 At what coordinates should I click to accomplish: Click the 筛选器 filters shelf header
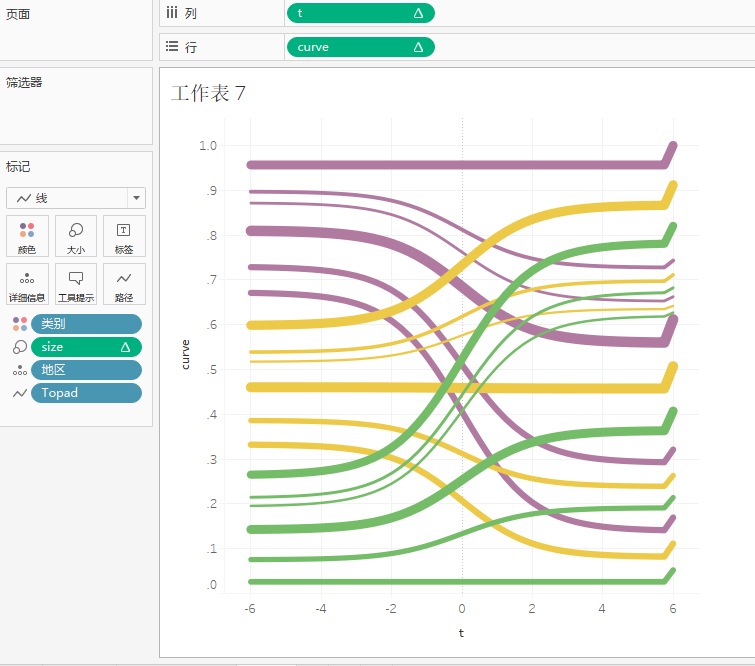pyautogui.click(x=24, y=82)
